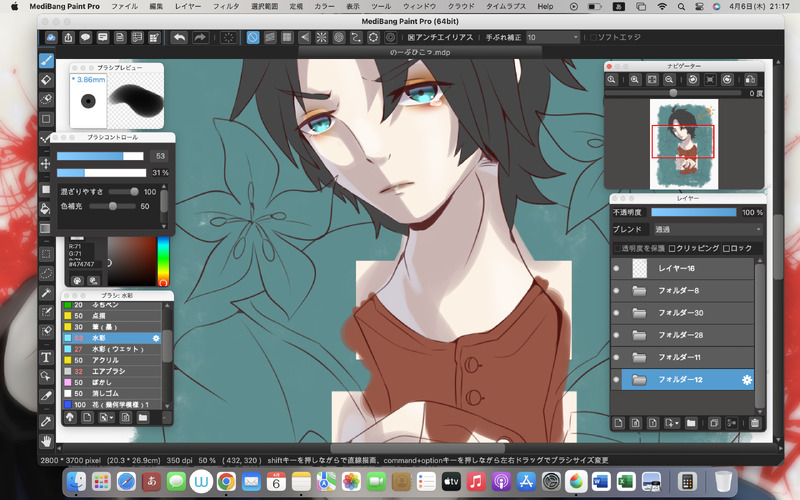Open the ファイル menu
The image size is (800, 500).
(x=124, y=7)
